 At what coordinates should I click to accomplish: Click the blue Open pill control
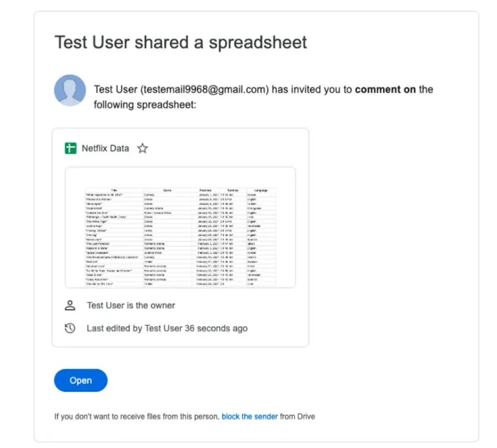coord(81,380)
